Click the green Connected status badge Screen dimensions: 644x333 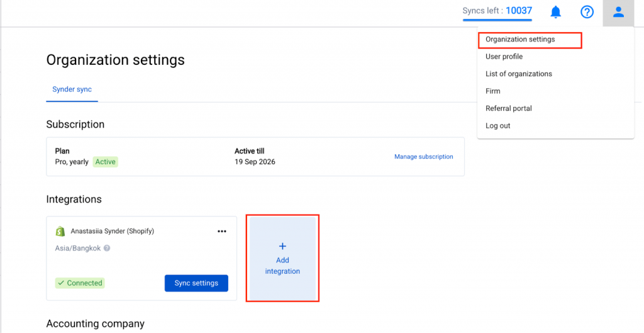pyautogui.click(x=80, y=283)
